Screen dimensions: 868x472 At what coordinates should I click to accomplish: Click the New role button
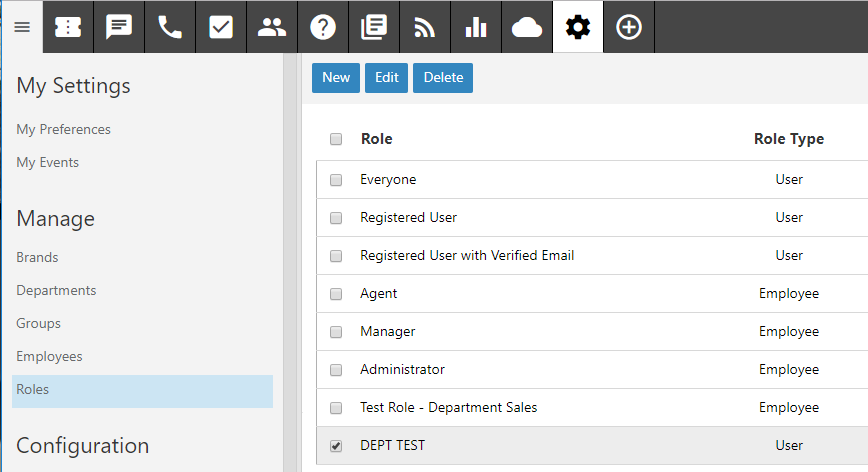[x=336, y=78]
